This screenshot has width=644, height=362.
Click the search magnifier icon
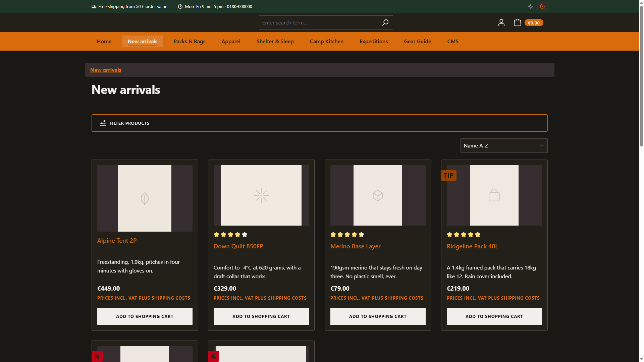coord(385,22)
